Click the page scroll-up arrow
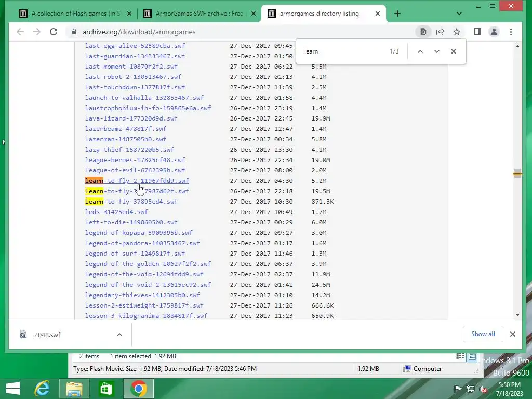532x399 pixels. click(517, 46)
